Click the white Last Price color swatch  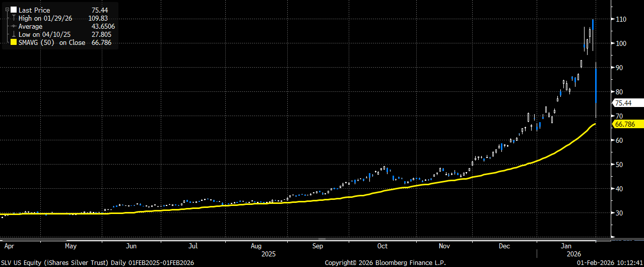13,10
